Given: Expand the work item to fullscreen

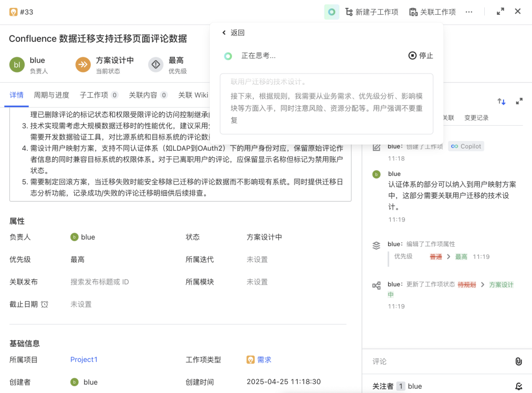Looking at the screenshot, I should [x=500, y=11].
